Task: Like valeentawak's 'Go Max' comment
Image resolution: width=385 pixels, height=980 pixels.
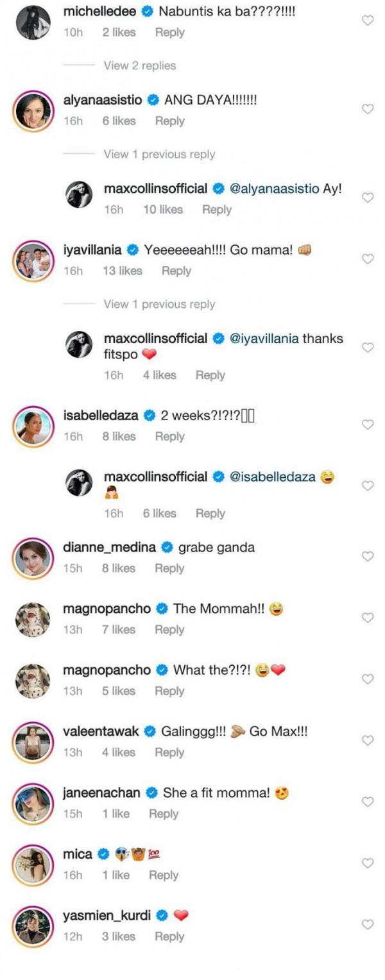Action: click(x=368, y=740)
